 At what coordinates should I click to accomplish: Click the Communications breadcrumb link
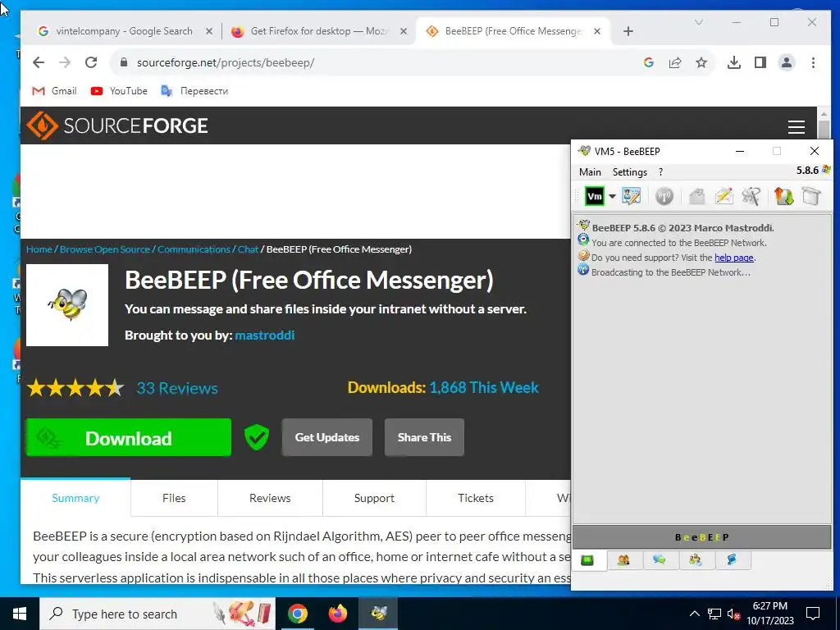[x=194, y=249]
